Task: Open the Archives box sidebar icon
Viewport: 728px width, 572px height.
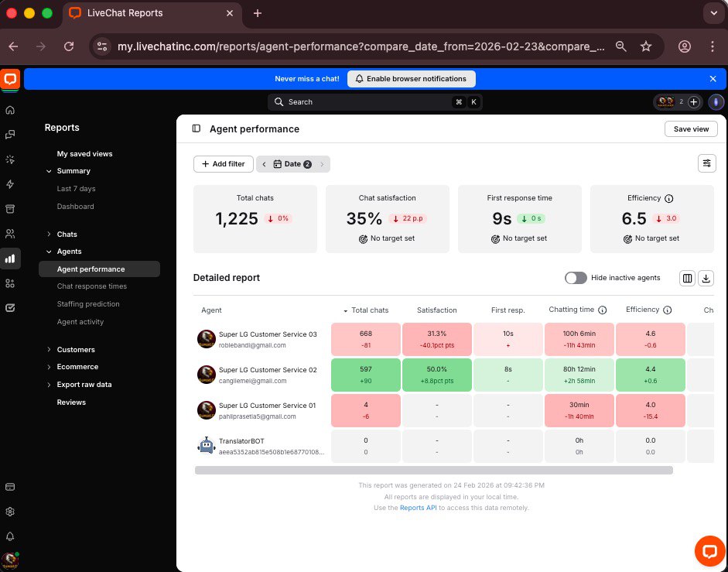Action: click(10, 209)
